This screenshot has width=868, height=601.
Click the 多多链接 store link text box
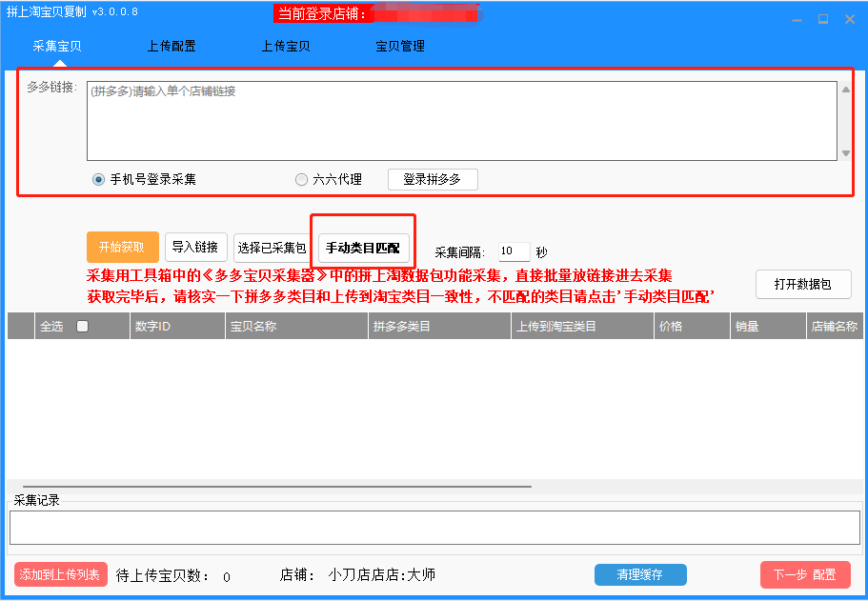[x=462, y=121]
